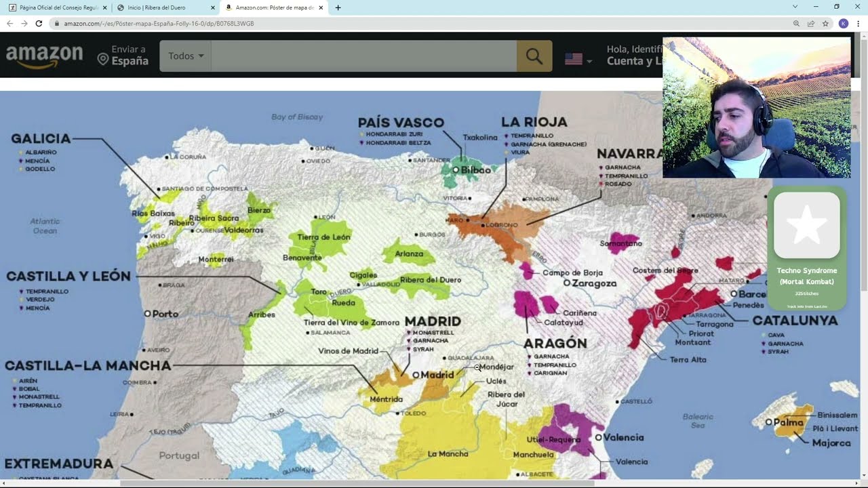This screenshot has height=488, width=868.
Task: Click the Toro region label
Action: [x=319, y=292]
